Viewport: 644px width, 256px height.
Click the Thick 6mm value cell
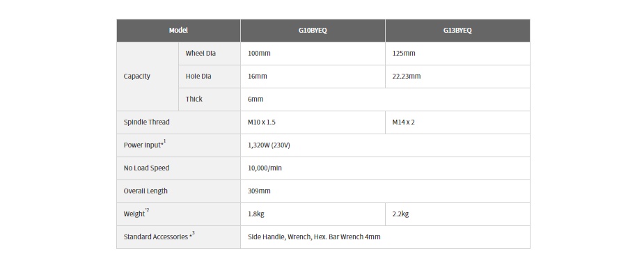(x=385, y=99)
